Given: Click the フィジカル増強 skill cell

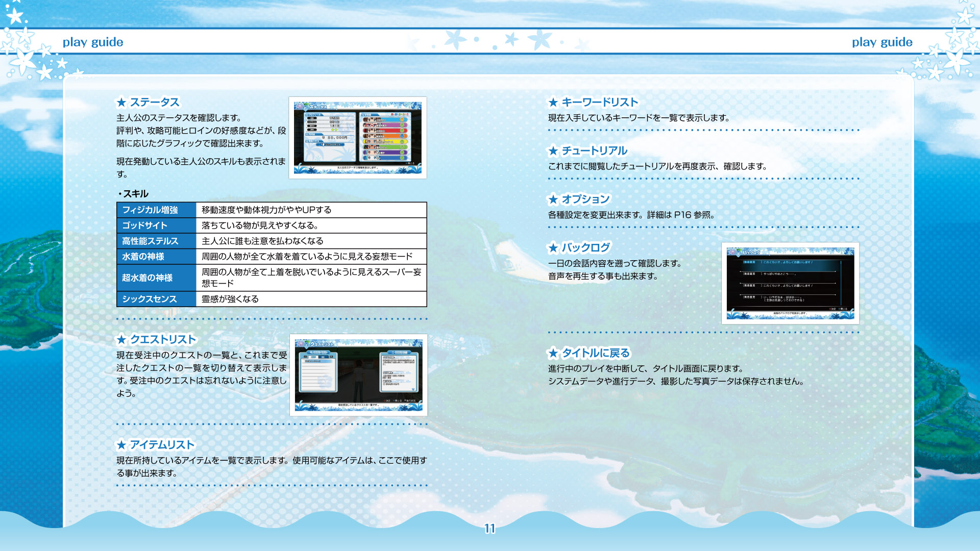Looking at the screenshot, I should click(x=157, y=210).
